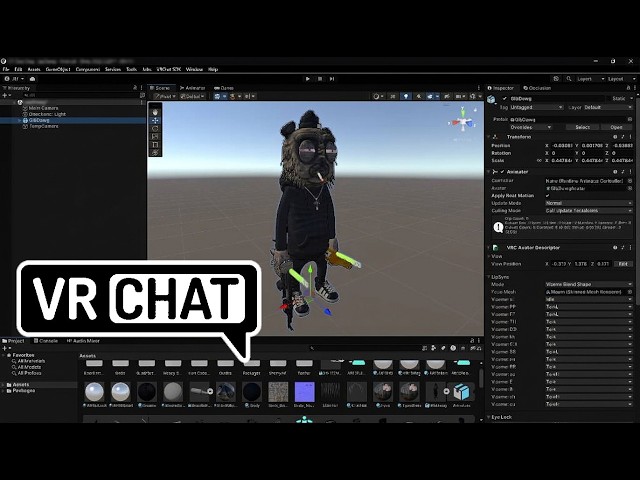Toggle the Animator component enabled checkbox

[502, 172]
